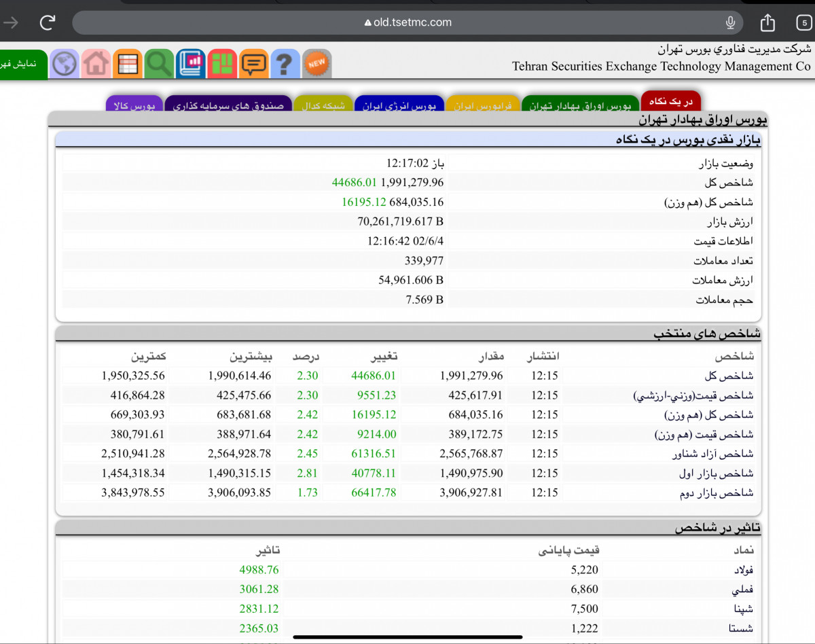The image size is (815, 644).
Task: Click the orange NEW badge icon
Action: (x=316, y=64)
